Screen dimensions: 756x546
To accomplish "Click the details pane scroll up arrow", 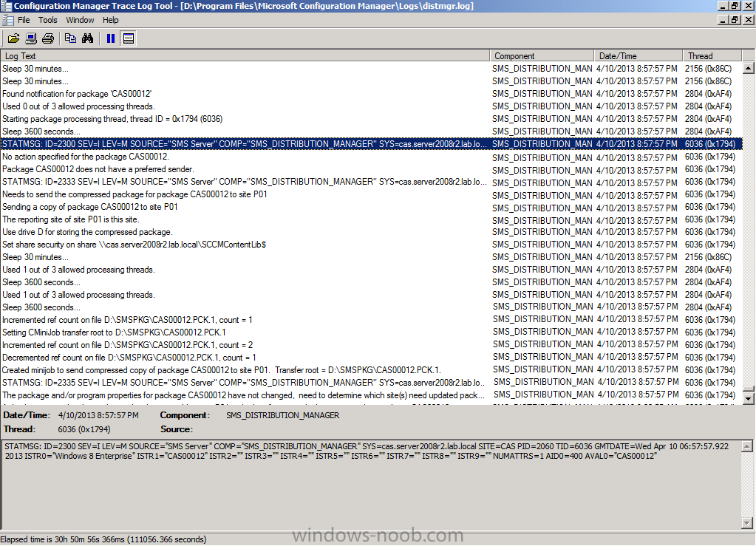I will [x=746, y=446].
